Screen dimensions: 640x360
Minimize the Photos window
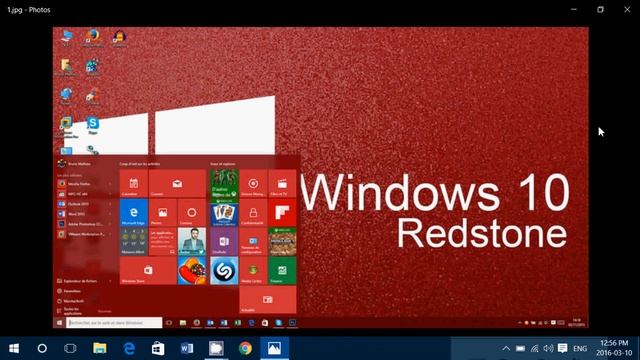point(574,9)
